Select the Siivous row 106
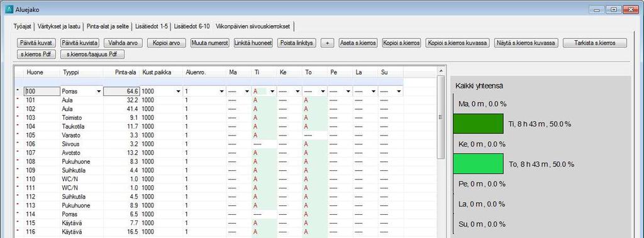 [209, 144]
